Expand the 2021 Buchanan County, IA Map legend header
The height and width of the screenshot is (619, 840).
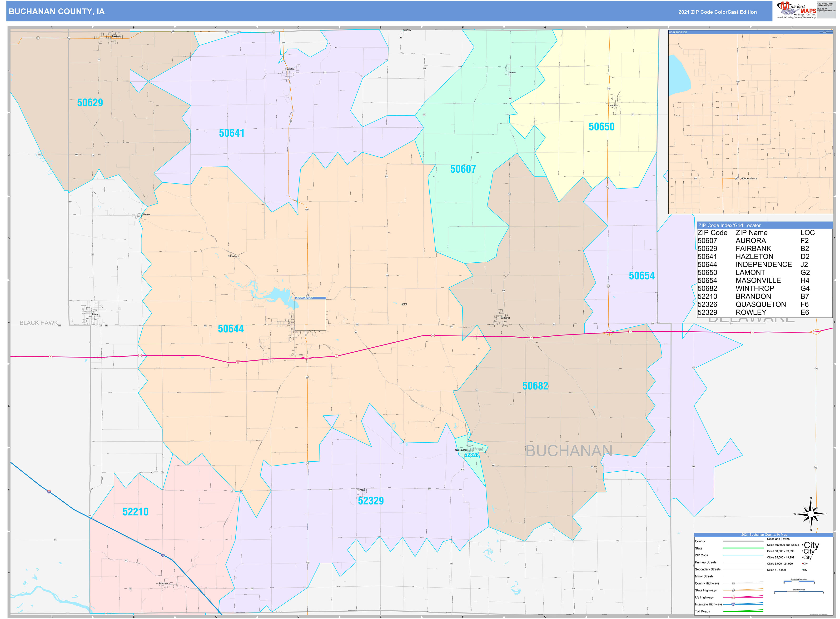(764, 535)
